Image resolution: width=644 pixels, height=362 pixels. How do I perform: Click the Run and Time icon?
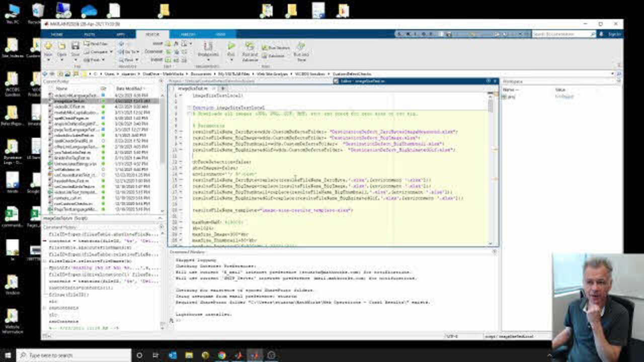click(x=301, y=47)
